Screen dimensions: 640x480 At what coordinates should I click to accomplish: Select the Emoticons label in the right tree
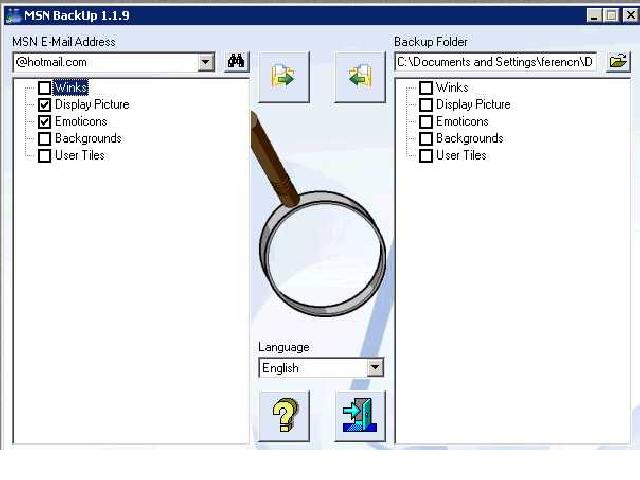pyautogui.click(x=462, y=122)
